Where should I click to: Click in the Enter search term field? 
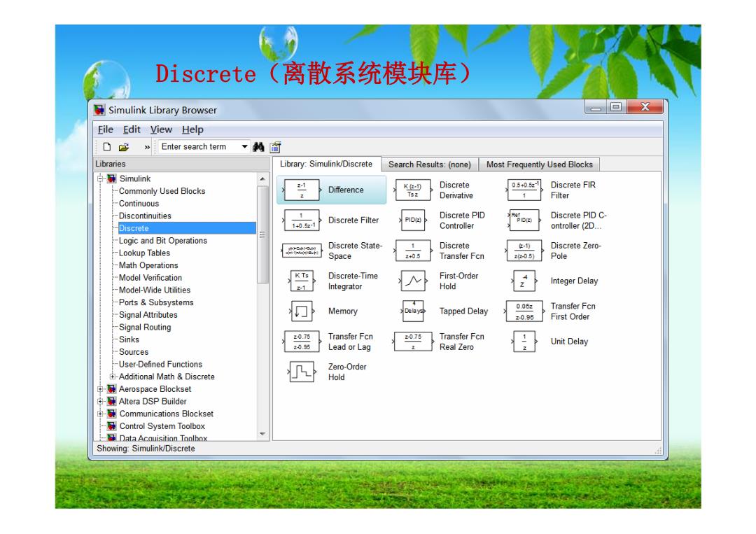(199, 146)
